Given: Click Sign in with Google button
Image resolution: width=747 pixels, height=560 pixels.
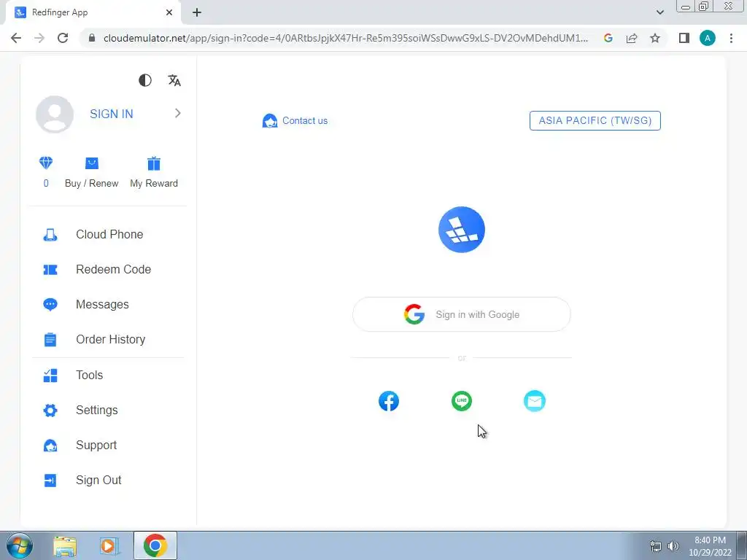Looking at the screenshot, I should point(462,314).
